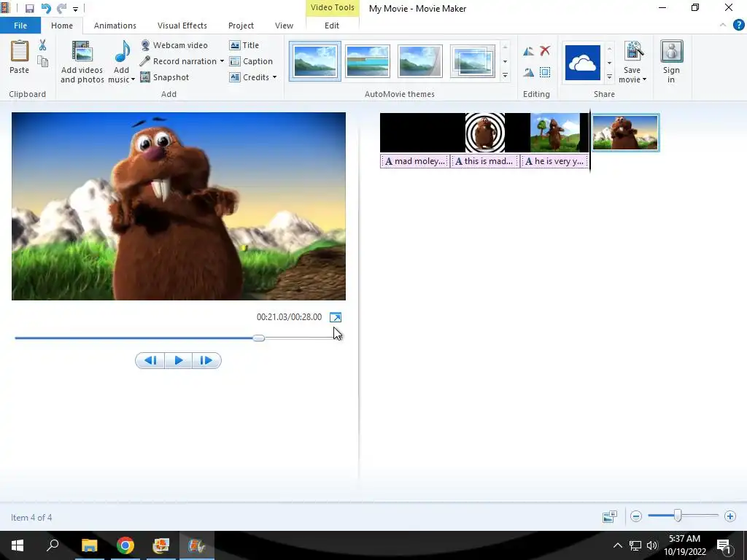Click zoom time scale out minus button
Image resolution: width=747 pixels, height=560 pixels.
pyautogui.click(x=636, y=516)
